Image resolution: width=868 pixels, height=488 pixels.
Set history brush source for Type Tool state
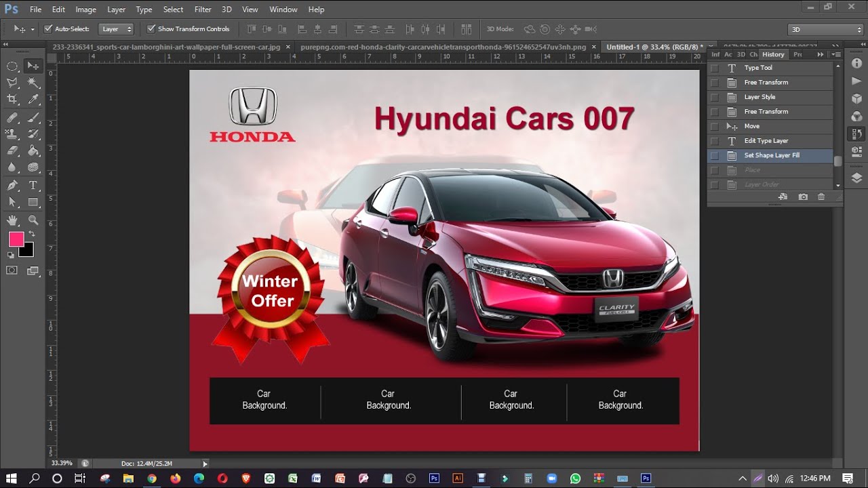pyautogui.click(x=714, y=68)
